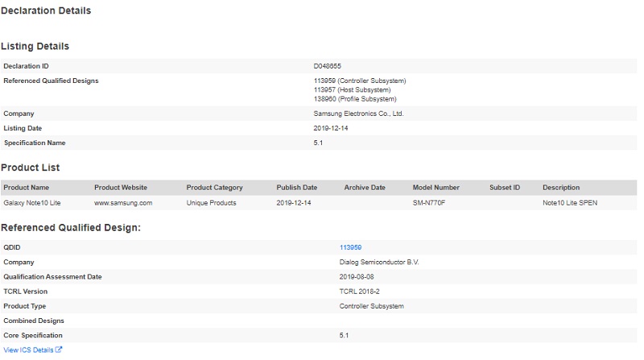Click the Product Website column header
644x360 pixels.
[121, 188]
